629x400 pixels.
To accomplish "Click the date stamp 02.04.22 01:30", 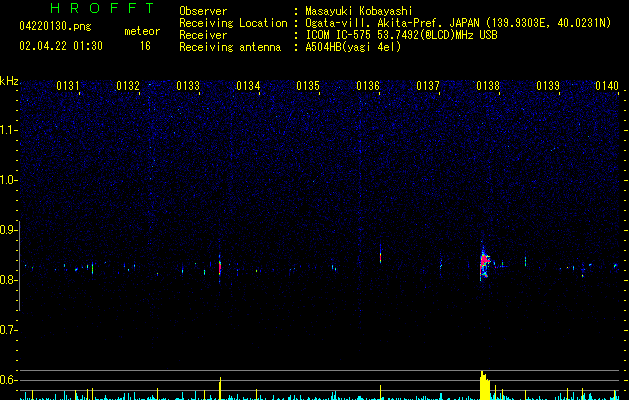I will click(x=61, y=46).
